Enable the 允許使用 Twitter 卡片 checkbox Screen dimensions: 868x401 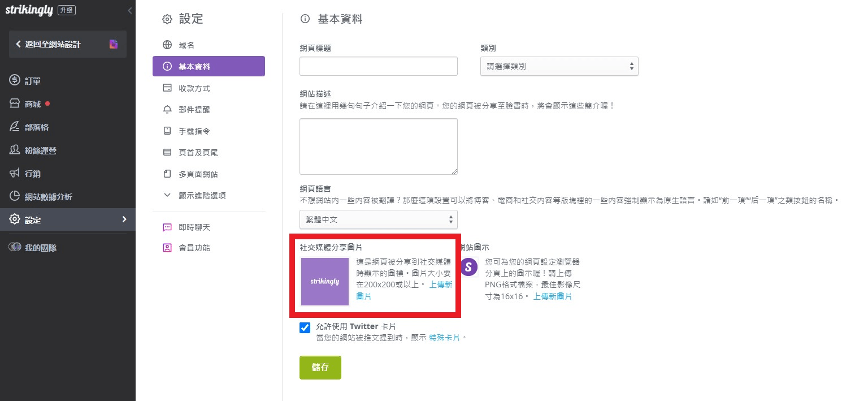305,327
